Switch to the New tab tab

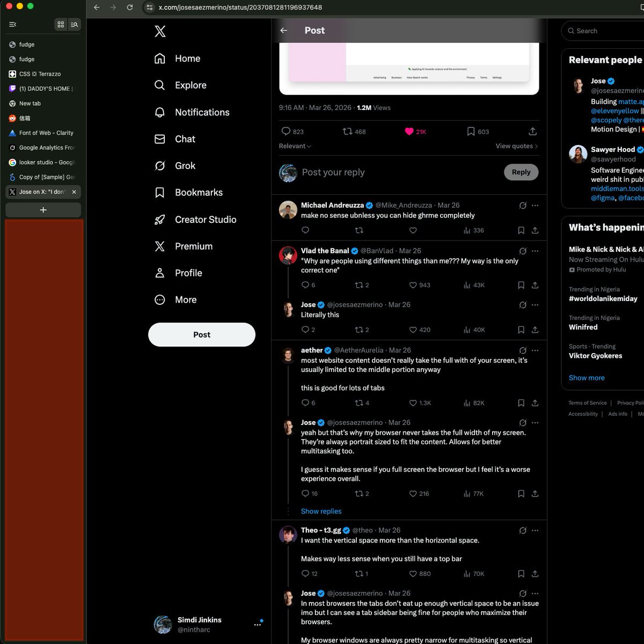(x=43, y=104)
